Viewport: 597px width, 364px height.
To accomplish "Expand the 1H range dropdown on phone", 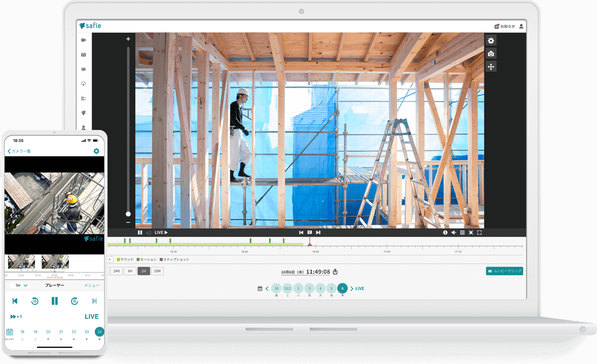I will [21, 285].
